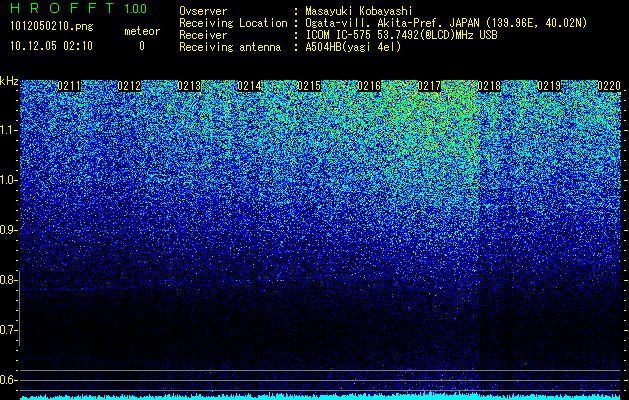This screenshot has height=400, width=629.
Task: Select the 0219 time marker
Action: pyautogui.click(x=549, y=86)
